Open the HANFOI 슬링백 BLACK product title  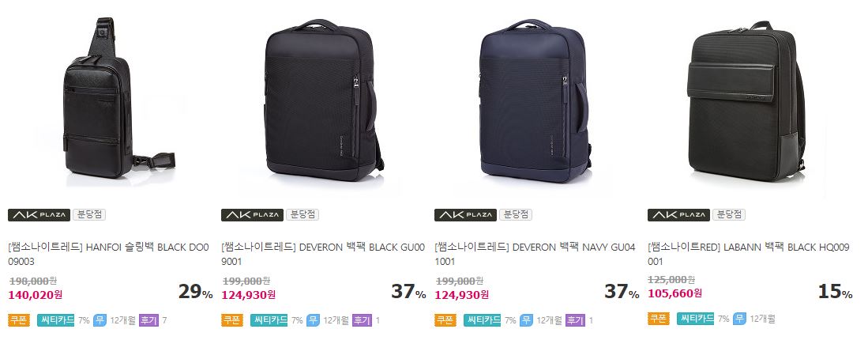(x=109, y=255)
